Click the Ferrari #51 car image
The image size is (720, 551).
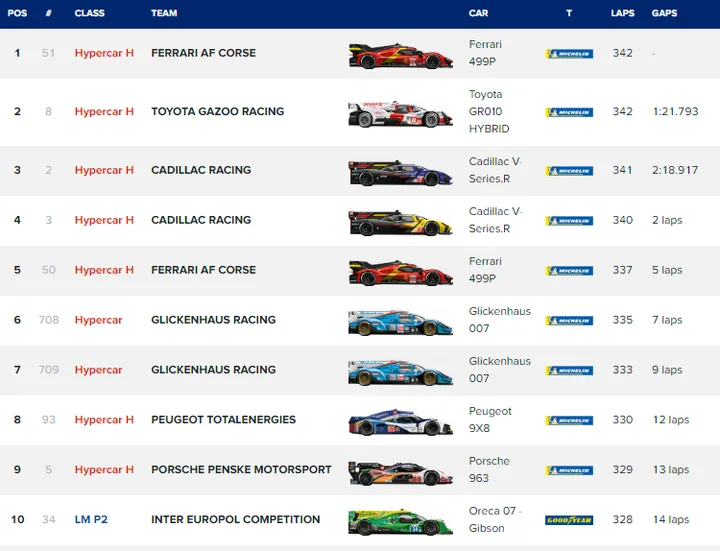(x=401, y=56)
